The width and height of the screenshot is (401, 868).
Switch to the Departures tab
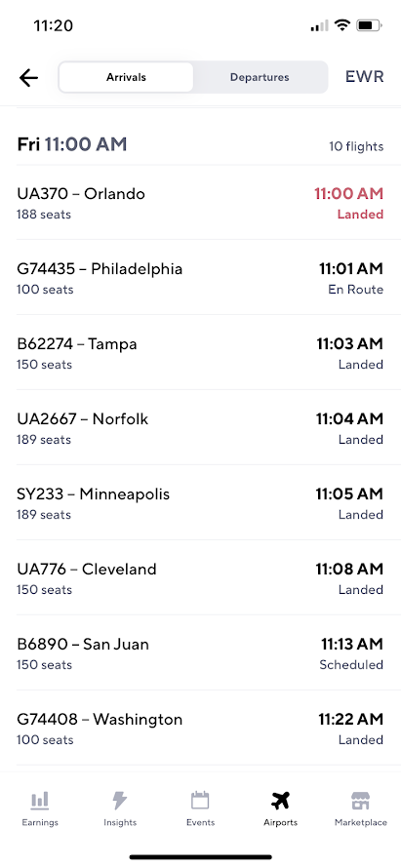[260, 77]
